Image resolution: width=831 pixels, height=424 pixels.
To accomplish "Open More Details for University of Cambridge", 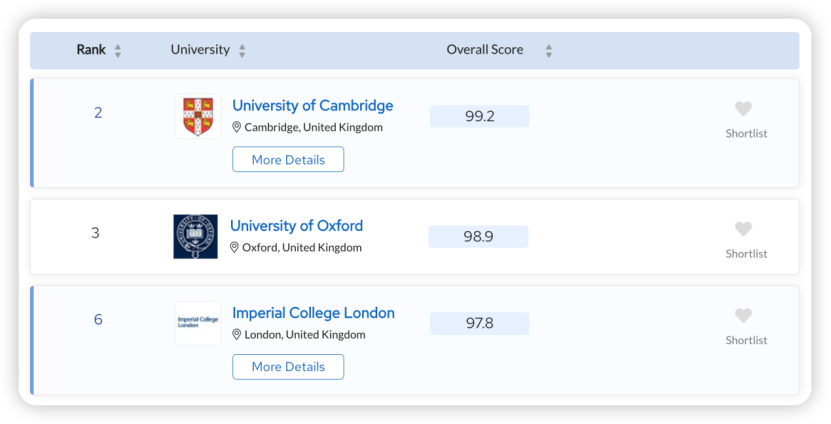I will [288, 160].
